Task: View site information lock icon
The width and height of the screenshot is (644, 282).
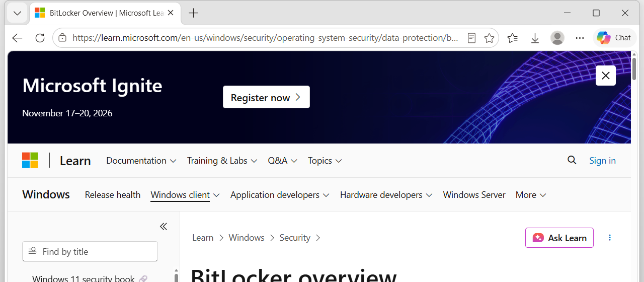Action: (x=62, y=38)
